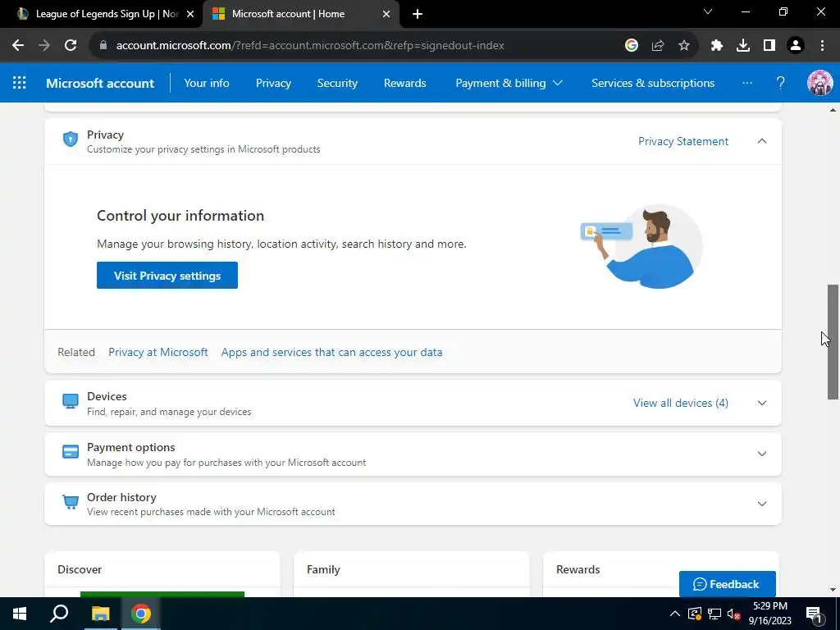The width and height of the screenshot is (840, 630).
Task: Click the Order history cart icon
Action: (71, 502)
